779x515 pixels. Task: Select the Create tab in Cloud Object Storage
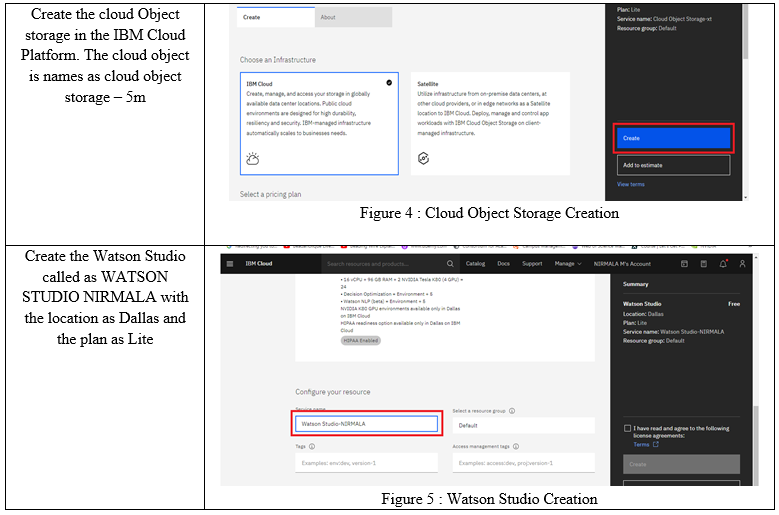[x=276, y=17]
